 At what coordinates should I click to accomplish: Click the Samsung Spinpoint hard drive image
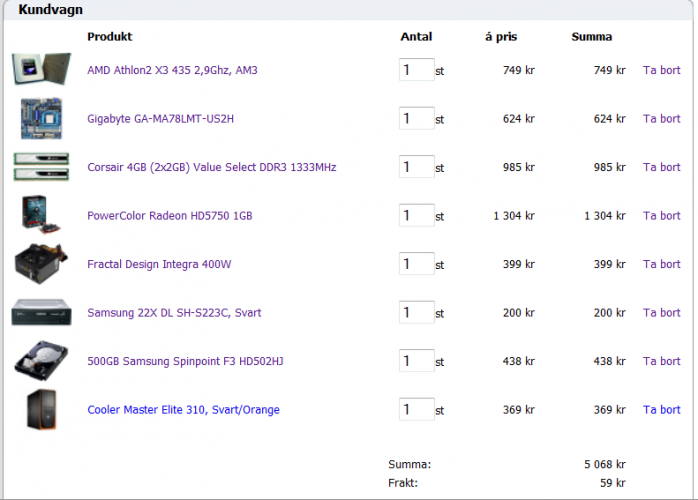[41, 361]
